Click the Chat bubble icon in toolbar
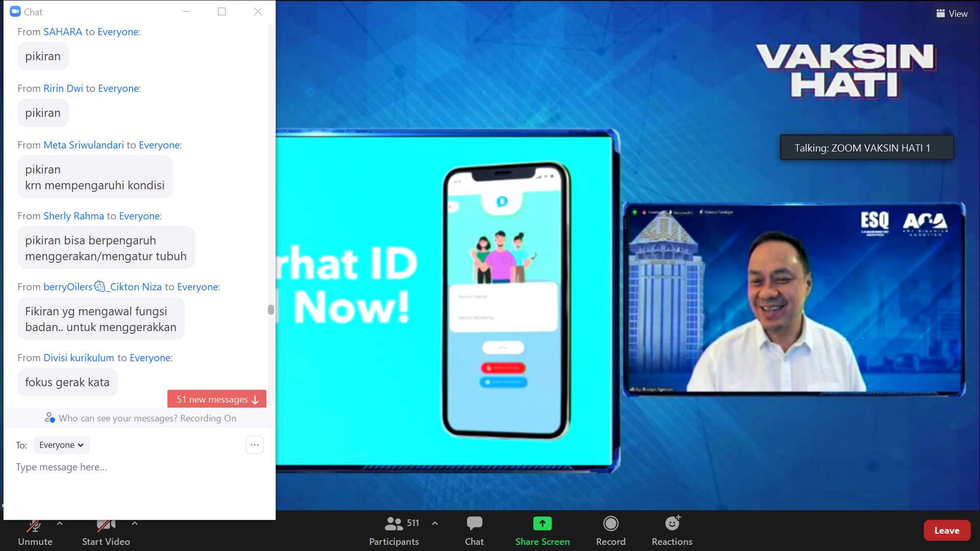Image resolution: width=980 pixels, height=551 pixels. coord(474,524)
